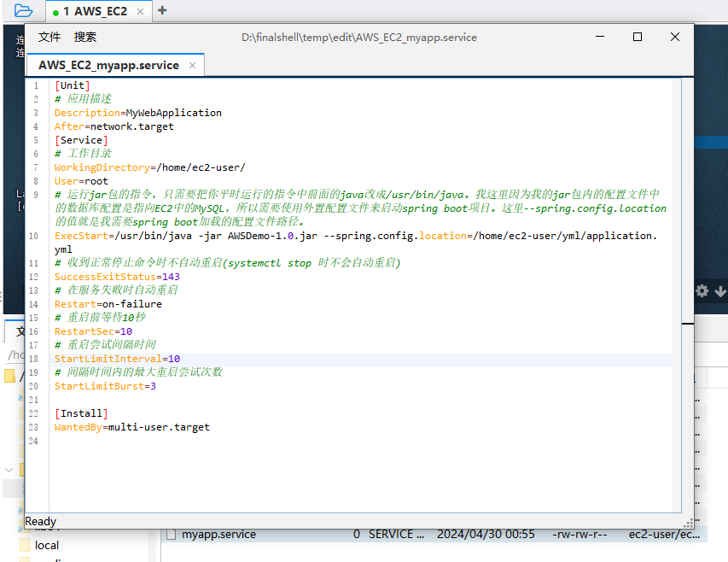Click the WantedBy=multi-user.target line

coord(131,427)
